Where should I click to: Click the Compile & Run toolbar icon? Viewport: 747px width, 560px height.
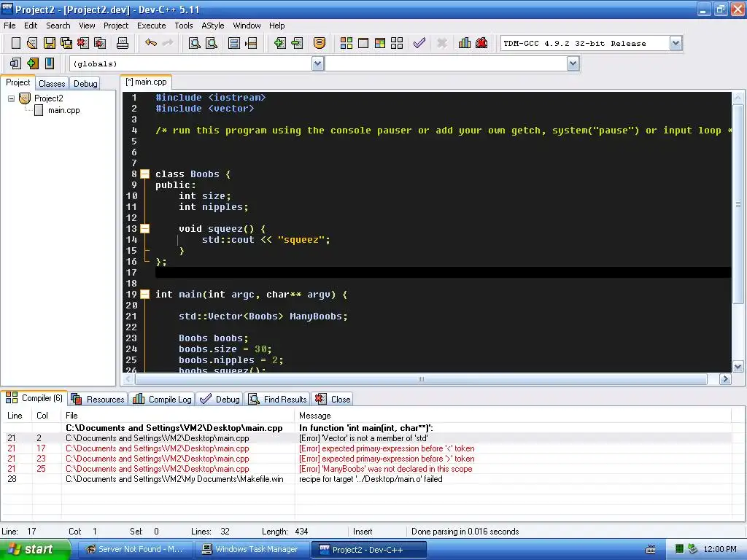pos(379,43)
